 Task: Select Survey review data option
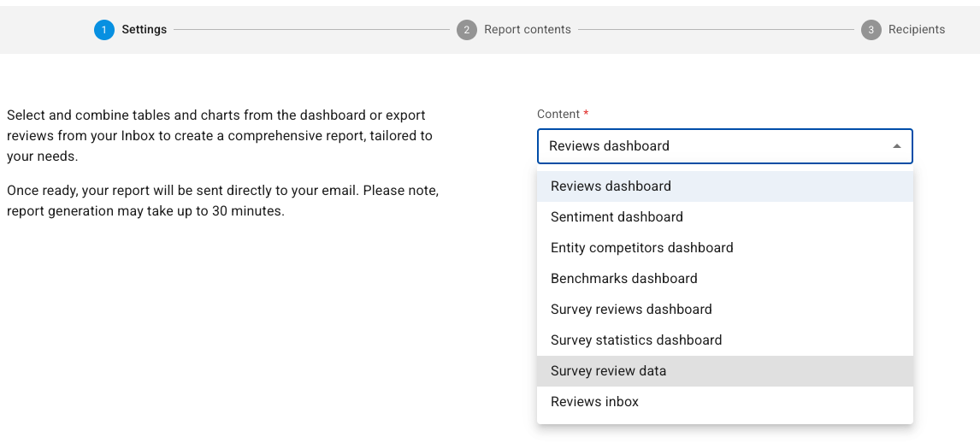pyautogui.click(x=725, y=370)
